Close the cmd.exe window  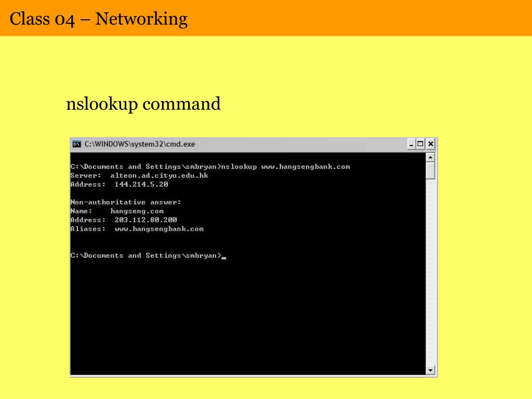click(x=431, y=144)
